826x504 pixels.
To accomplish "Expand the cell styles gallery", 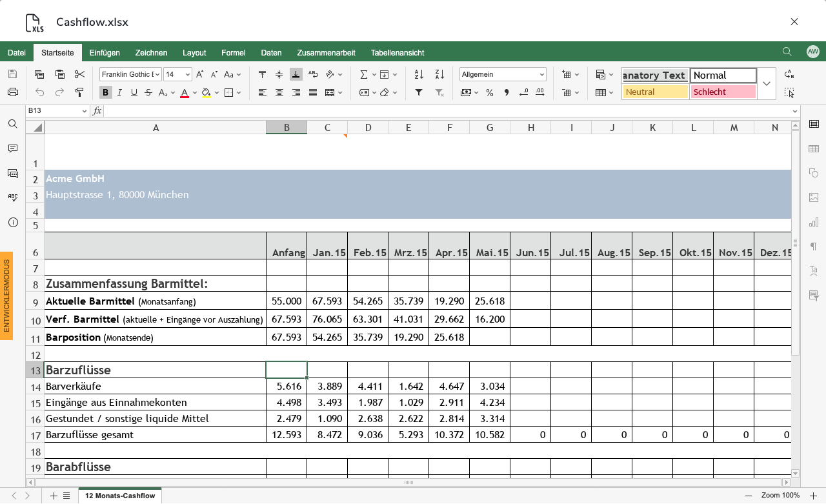I will [x=767, y=83].
